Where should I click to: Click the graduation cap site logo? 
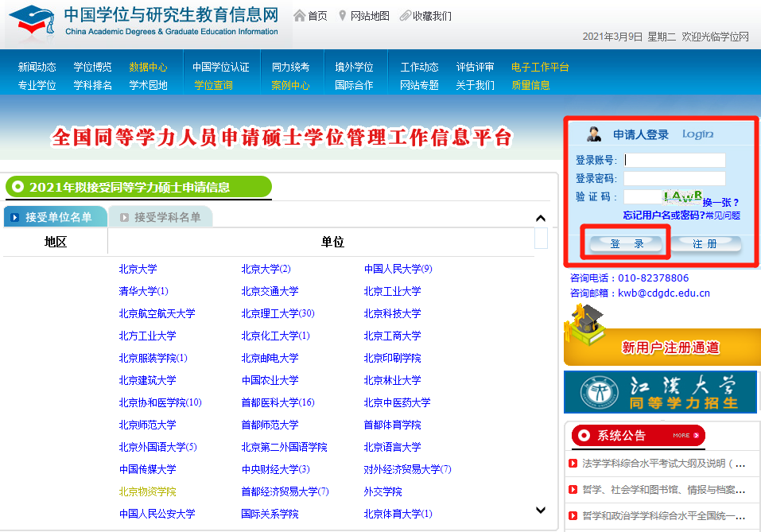(32, 21)
